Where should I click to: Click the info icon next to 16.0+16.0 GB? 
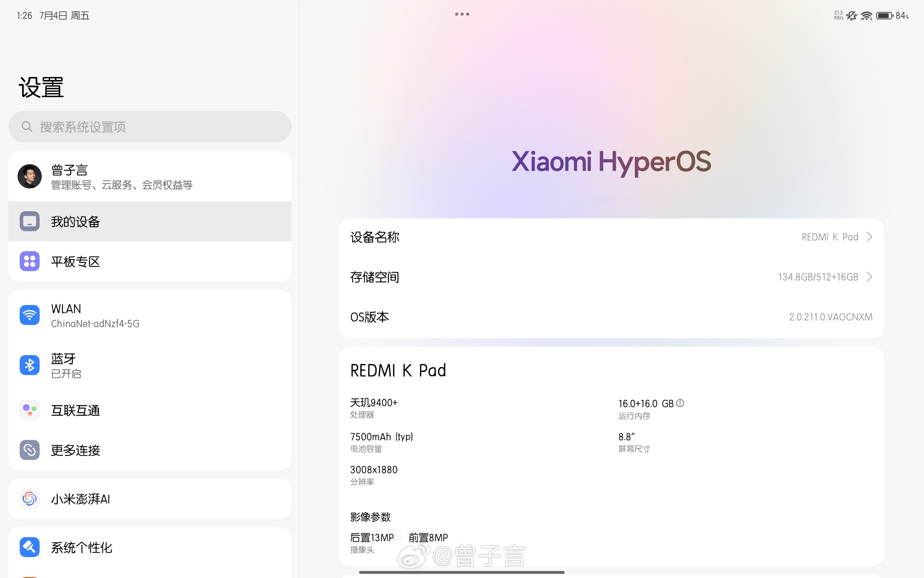(x=680, y=403)
